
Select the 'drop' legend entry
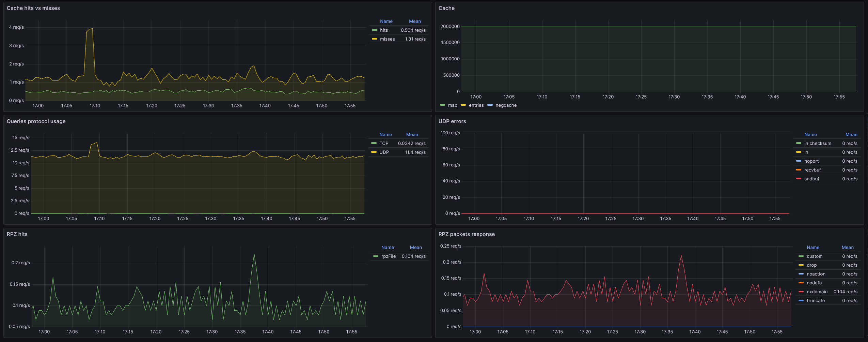pos(811,265)
